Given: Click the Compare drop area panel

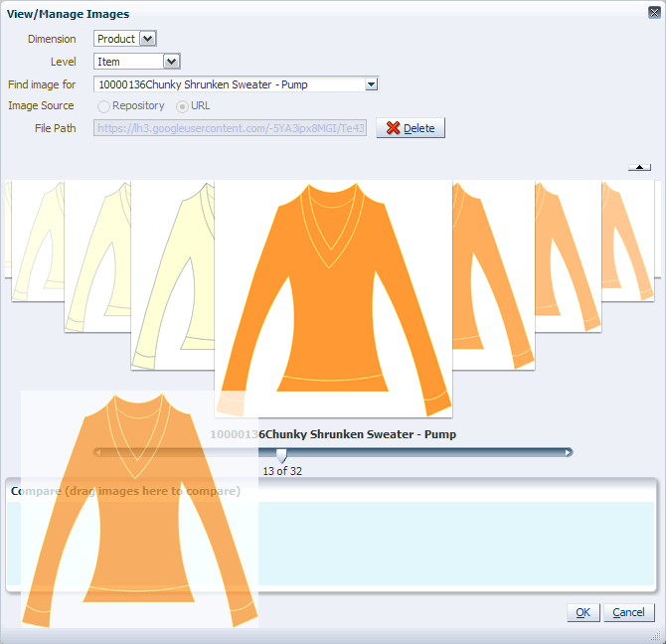Looking at the screenshot, I should (331, 535).
